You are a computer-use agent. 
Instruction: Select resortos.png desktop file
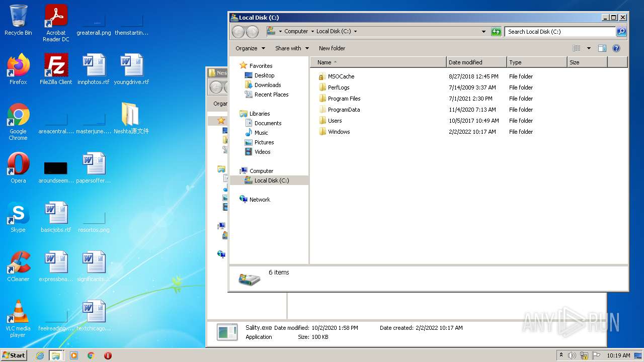94,222
